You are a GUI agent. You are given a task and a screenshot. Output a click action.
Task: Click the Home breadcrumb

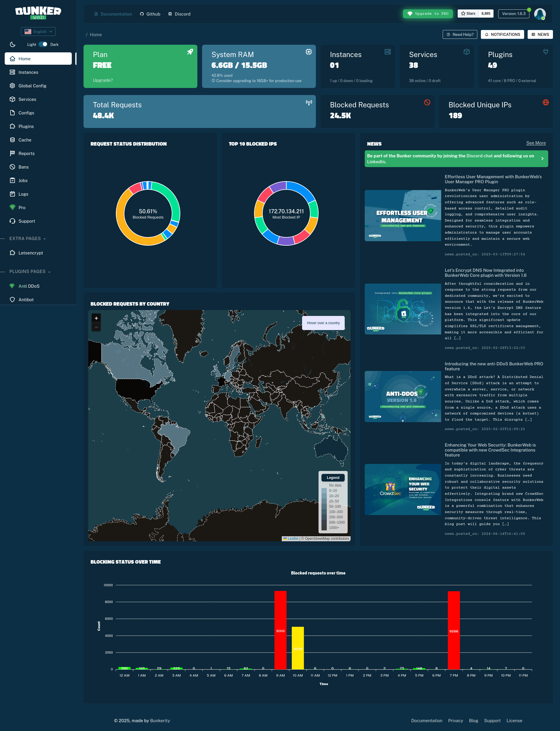tap(96, 35)
